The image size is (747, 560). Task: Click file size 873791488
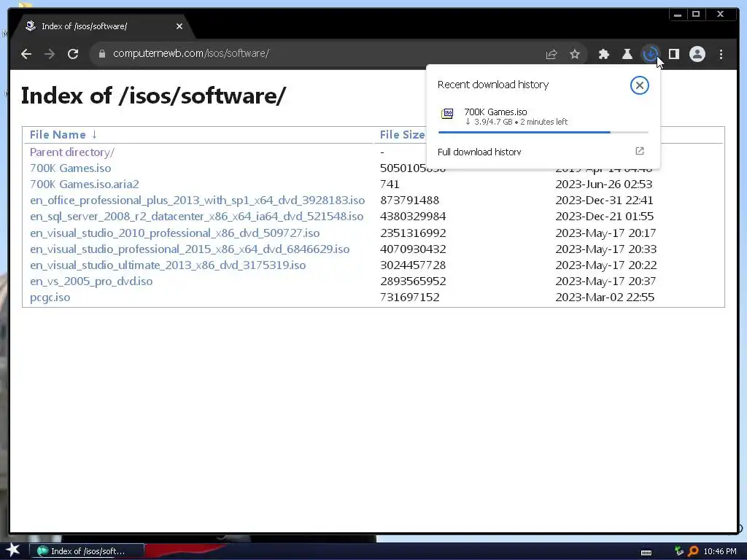pyautogui.click(x=410, y=201)
